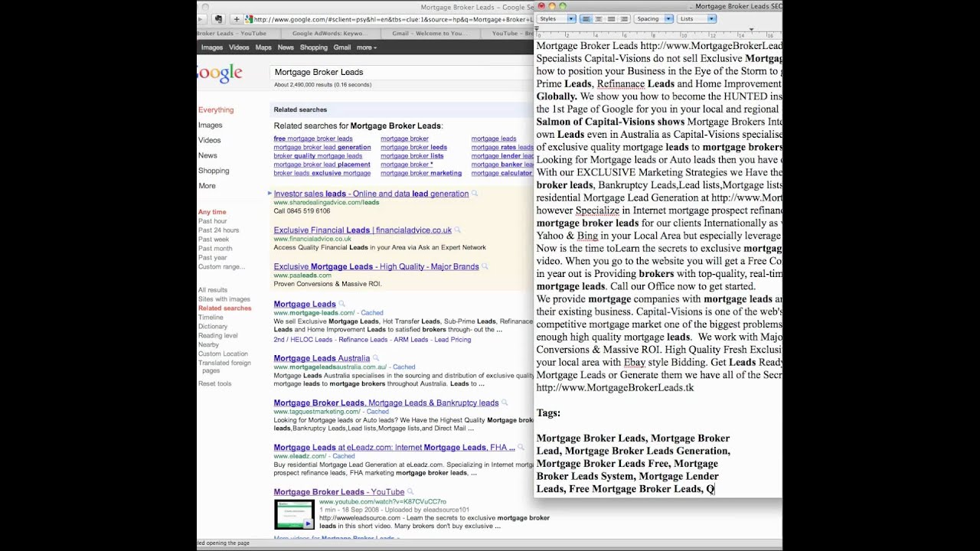980x551 pixels.
Task: Select Translated foreign pages option
Action: pyautogui.click(x=224, y=367)
